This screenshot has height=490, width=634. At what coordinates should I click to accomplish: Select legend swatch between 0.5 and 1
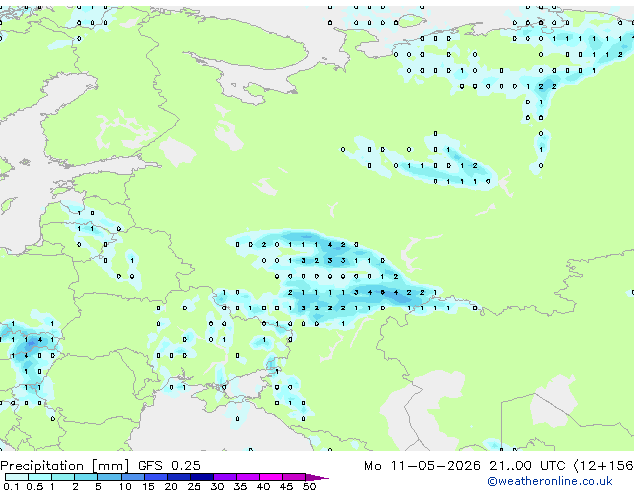pyautogui.click(x=40, y=477)
